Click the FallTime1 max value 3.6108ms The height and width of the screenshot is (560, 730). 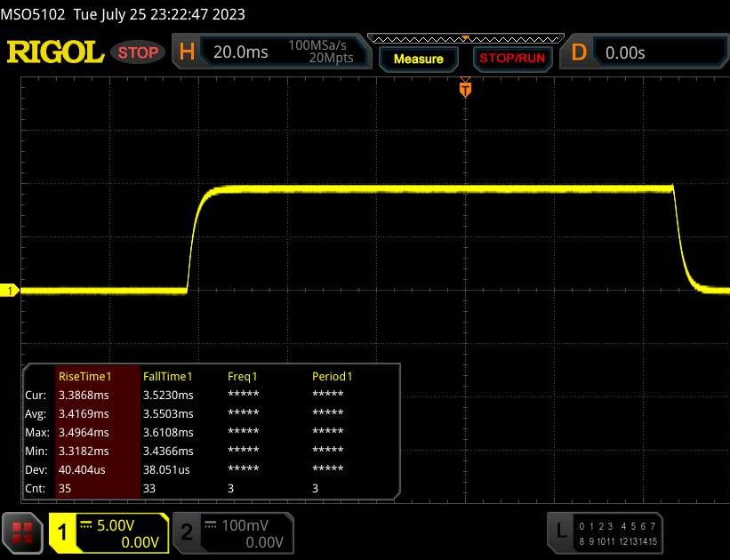coord(167,433)
